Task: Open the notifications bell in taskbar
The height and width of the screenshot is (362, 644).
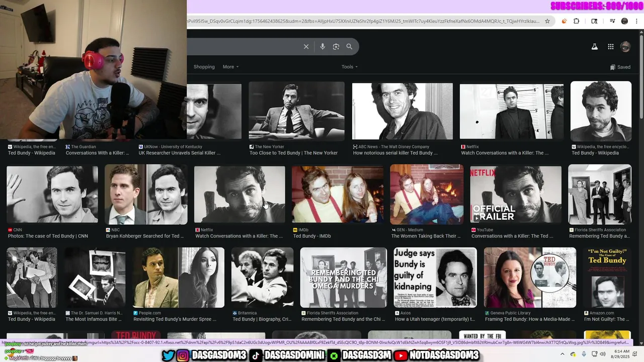Action: pos(635,354)
